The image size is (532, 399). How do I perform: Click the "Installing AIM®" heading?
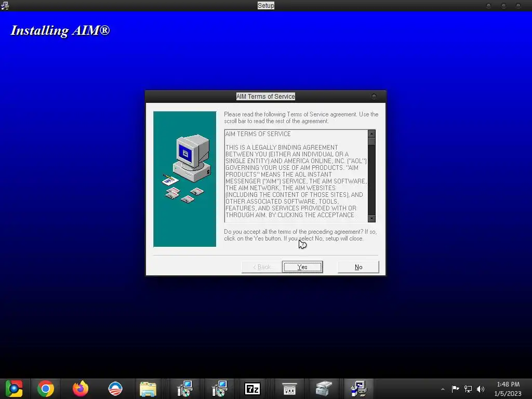pyautogui.click(x=60, y=31)
